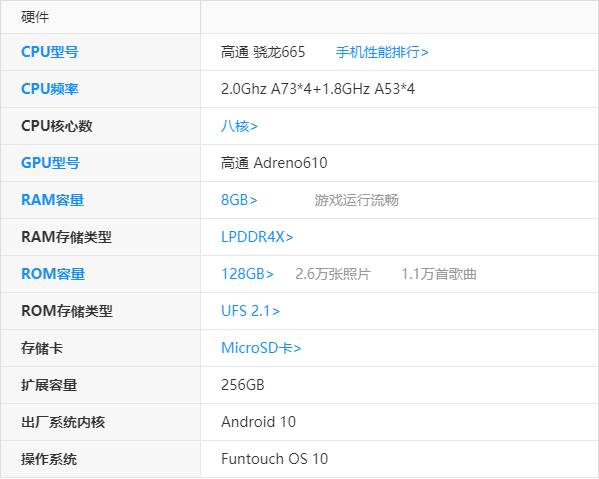Click the MicroSD卡 link
The width and height of the screenshot is (599, 479).
(261, 348)
